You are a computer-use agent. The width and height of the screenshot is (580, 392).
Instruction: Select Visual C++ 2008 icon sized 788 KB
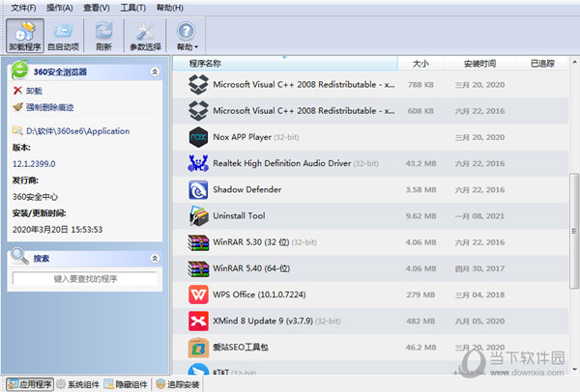pos(198,85)
